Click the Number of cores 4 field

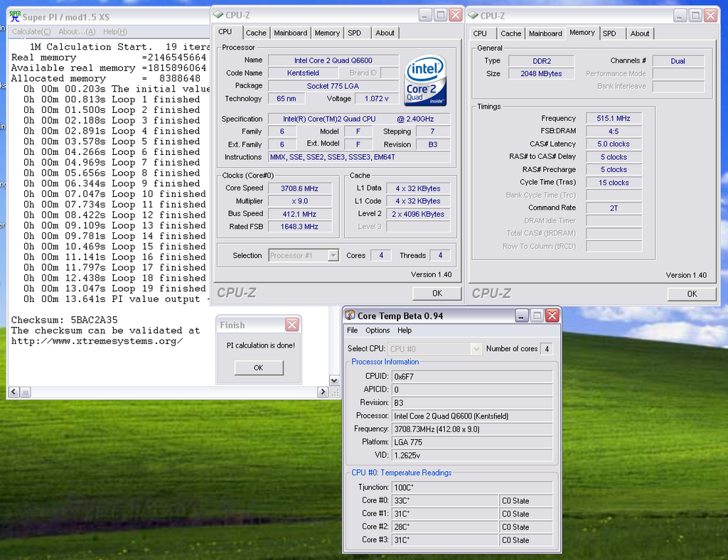(x=547, y=349)
